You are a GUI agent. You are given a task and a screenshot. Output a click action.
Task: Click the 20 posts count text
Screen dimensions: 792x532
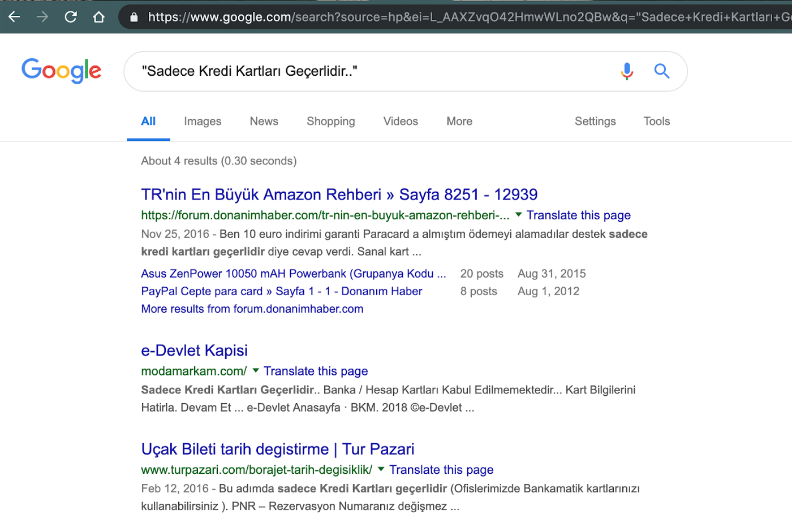(482, 274)
